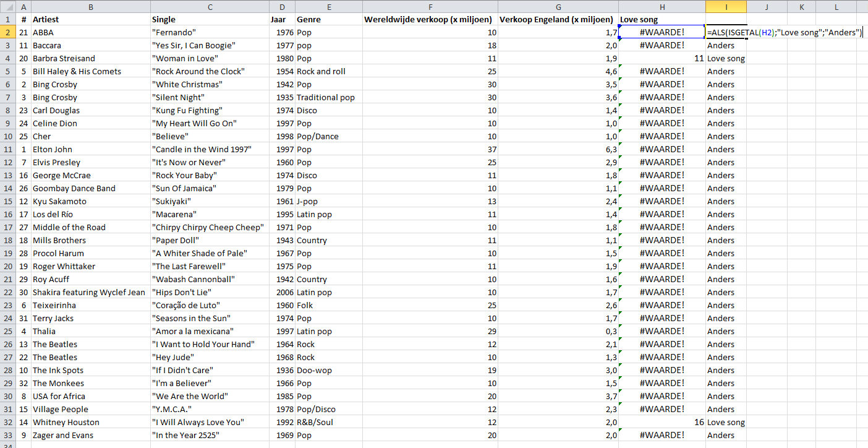868x448 pixels.
Task: Select the 'Elvis Presley' cell
Action: click(x=90, y=162)
